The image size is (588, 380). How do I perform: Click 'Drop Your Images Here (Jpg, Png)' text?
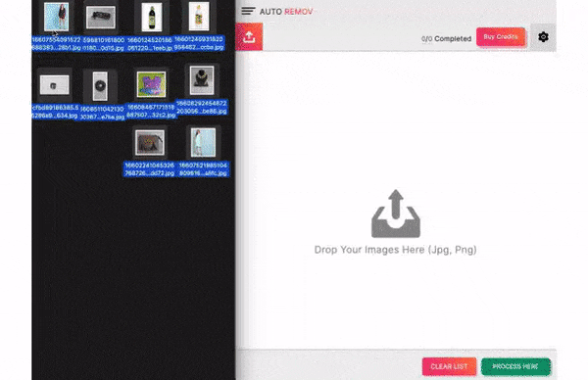click(x=396, y=250)
